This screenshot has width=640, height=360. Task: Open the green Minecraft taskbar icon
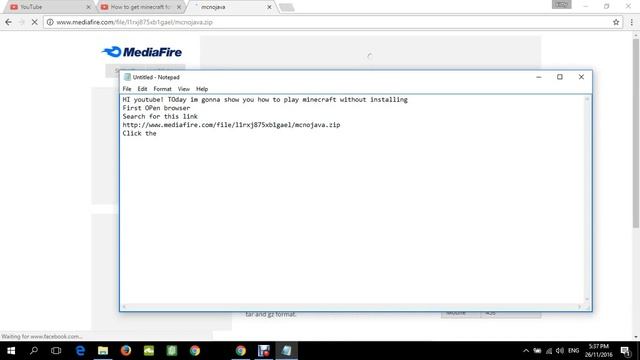coord(149,351)
